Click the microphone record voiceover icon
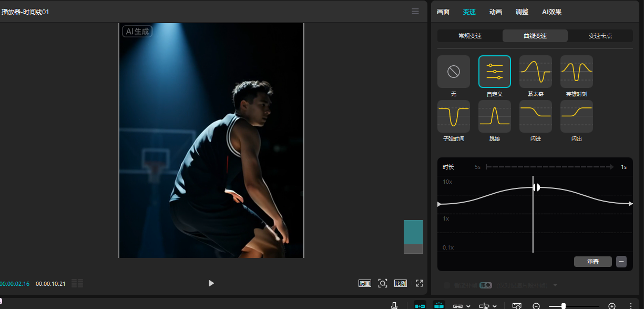This screenshot has width=644, height=309. click(394, 305)
